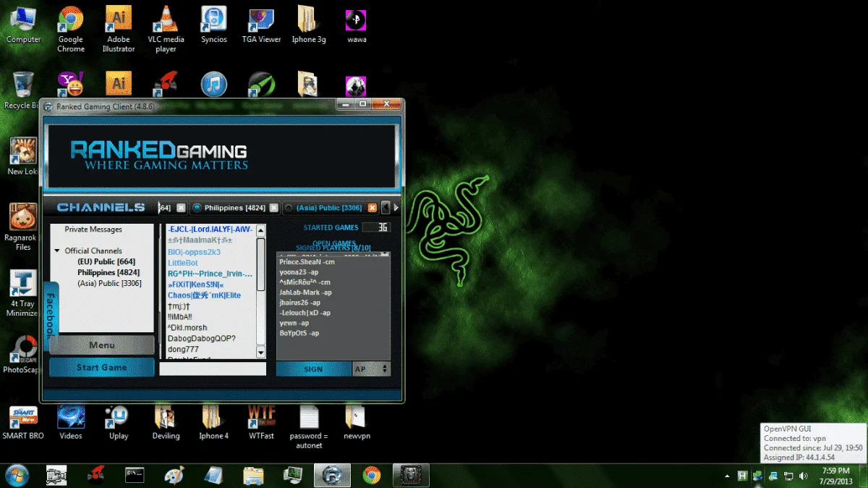Open the Videos desktop shortcut
This screenshot has width=868, height=488.
click(x=71, y=422)
